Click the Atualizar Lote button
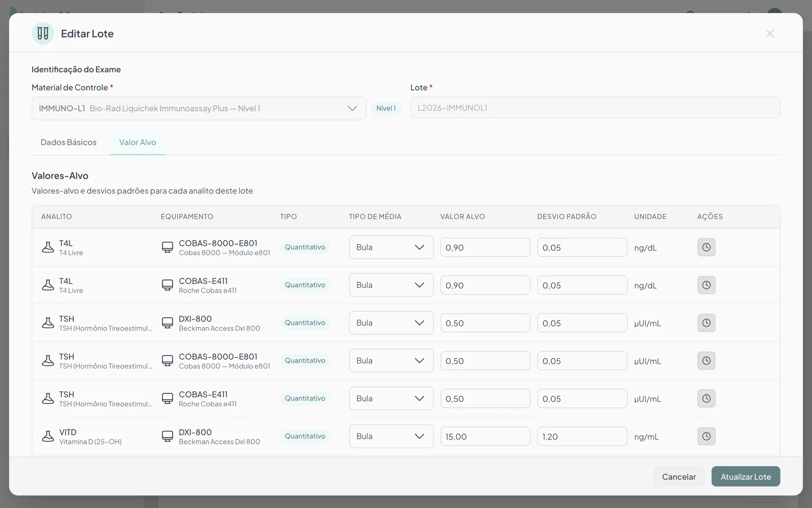 click(x=746, y=476)
